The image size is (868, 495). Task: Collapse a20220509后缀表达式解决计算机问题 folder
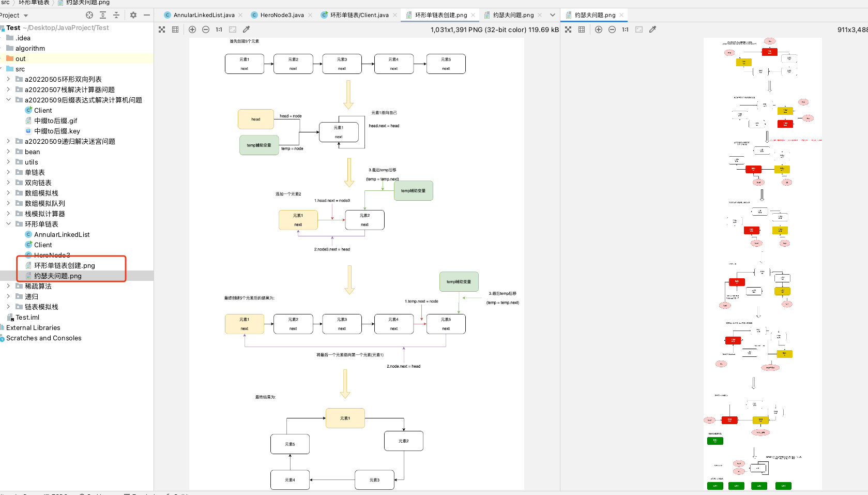[8, 100]
